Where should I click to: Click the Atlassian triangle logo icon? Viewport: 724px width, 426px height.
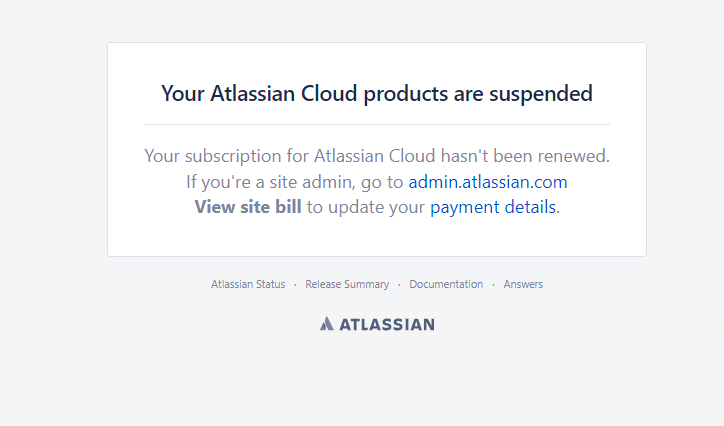pyautogui.click(x=326, y=324)
